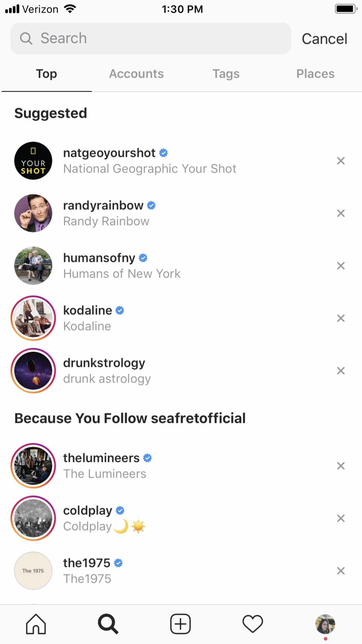Dismiss the randyrainbow suggestion
Viewport: 362px width, 644px height.
coord(341,213)
